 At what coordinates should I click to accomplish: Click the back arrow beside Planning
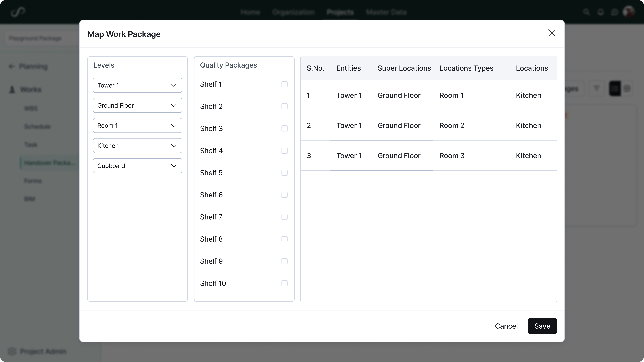click(12, 66)
